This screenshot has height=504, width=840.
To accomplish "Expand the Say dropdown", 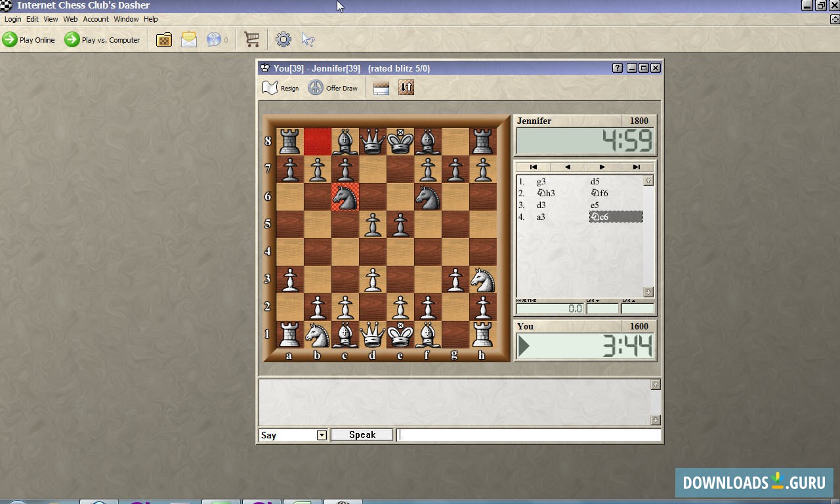I will click(x=322, y=435).
